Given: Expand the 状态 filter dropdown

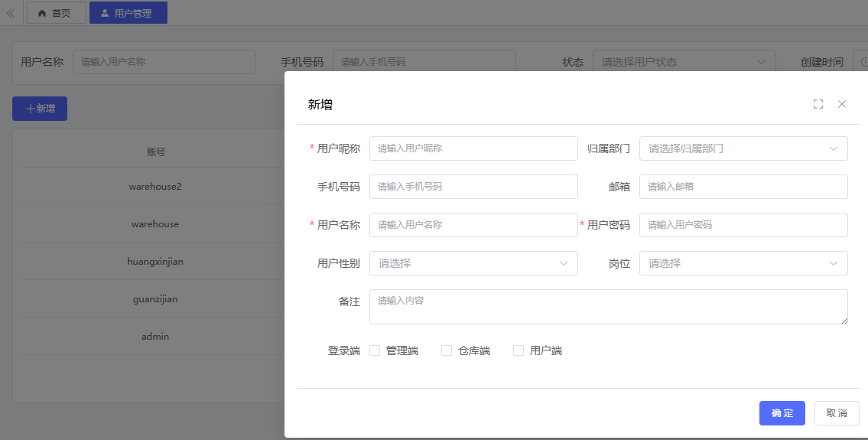Looking at the screenshot, I should [684, 62].
